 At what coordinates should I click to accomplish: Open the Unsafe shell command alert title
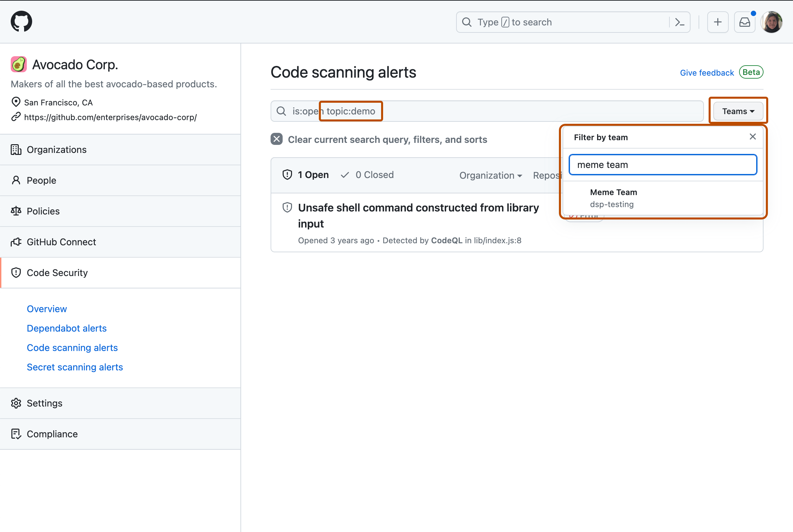click(x=418, y=215)
